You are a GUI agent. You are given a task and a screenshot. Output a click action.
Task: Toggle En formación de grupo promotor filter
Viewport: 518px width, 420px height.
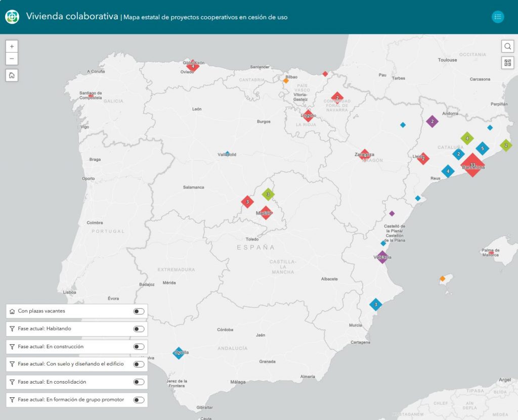point(139,400)
